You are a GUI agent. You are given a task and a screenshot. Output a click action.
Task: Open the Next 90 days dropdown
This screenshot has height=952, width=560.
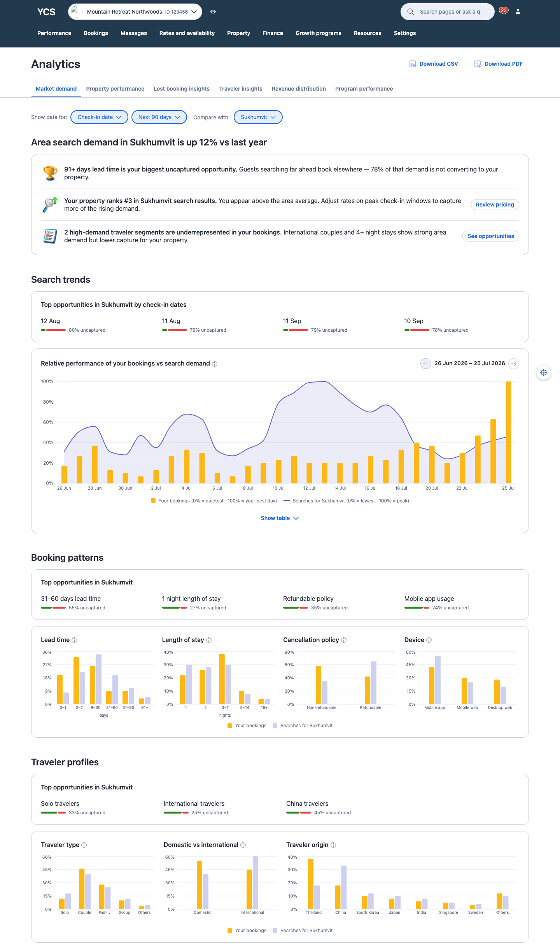[x=159, y=117]
